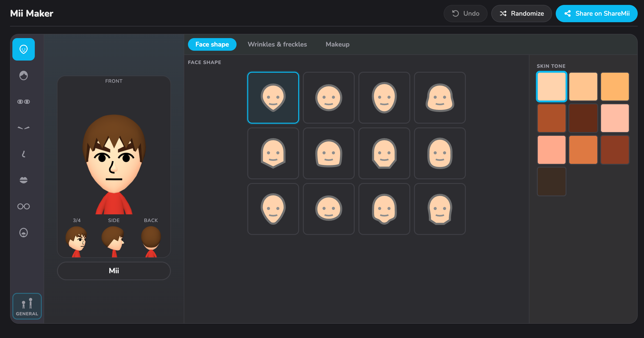The image size is (644, 338).
Task: Select the Face category icon in sidebar
Action: click(24, 49)
